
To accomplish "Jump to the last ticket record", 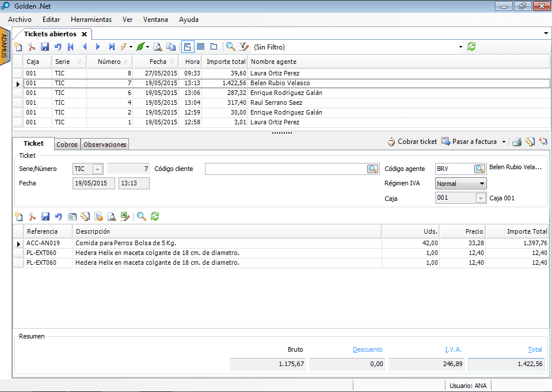I will click(x=112, y=47).
